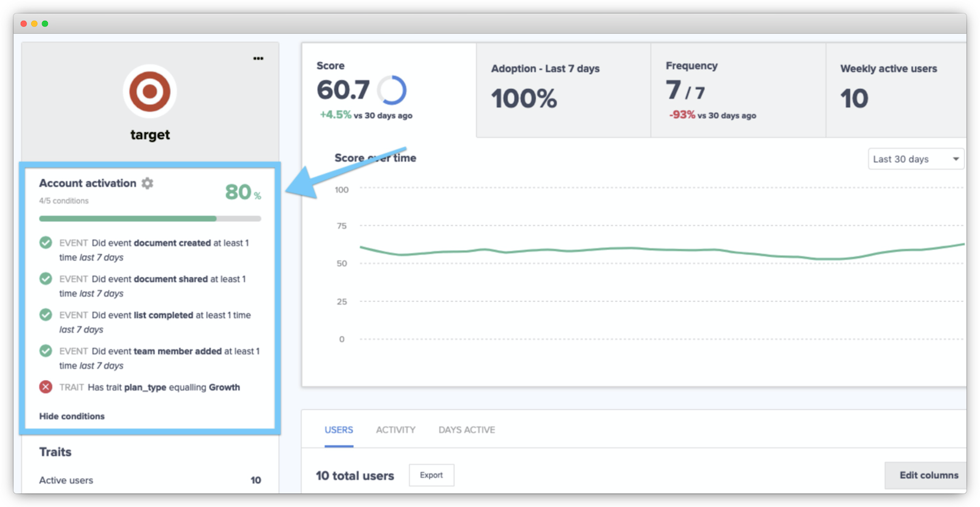Screen dimensions: 980x507
Task: Click green check for document shared condition
Action: [x=46, y=279]
